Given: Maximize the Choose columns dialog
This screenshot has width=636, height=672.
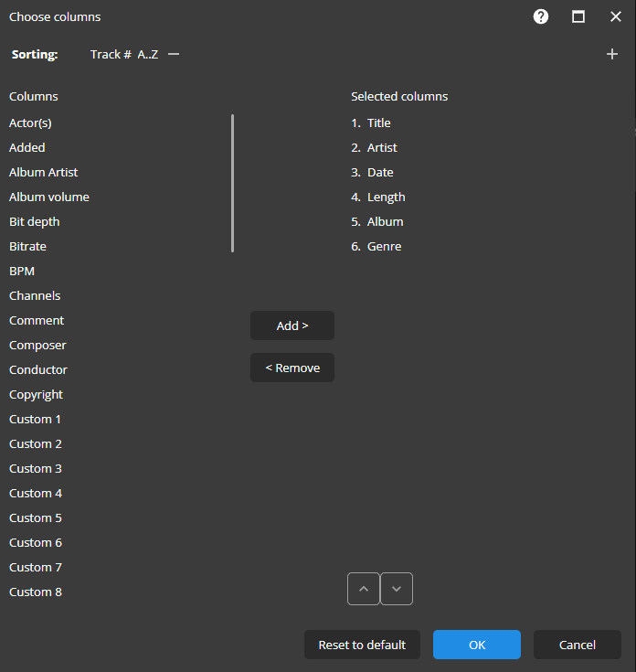Looking at the screenshot, I should [578, 16].
